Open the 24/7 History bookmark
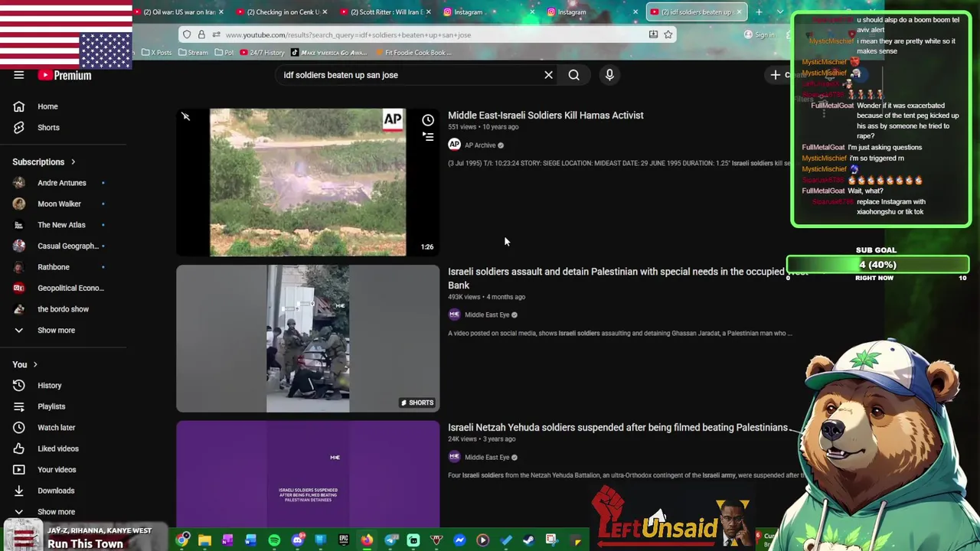Viewport: 980px width, 551px height. (x=262, y=53)
